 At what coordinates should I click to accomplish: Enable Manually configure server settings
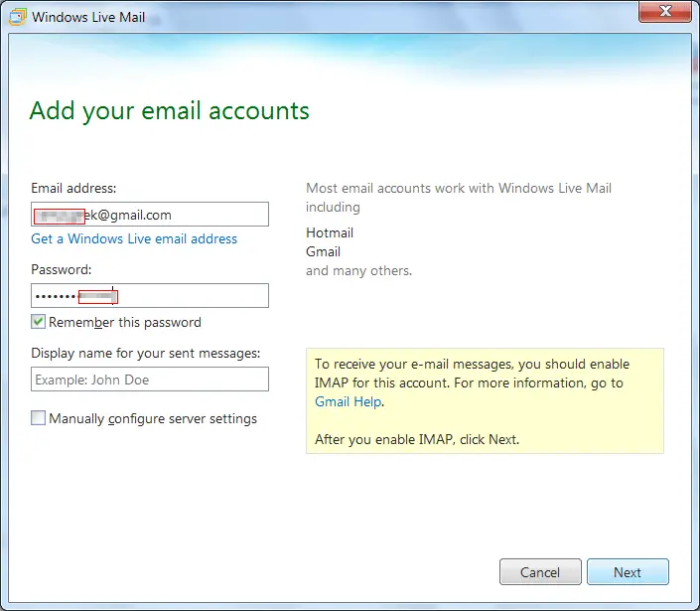(38, 418)
